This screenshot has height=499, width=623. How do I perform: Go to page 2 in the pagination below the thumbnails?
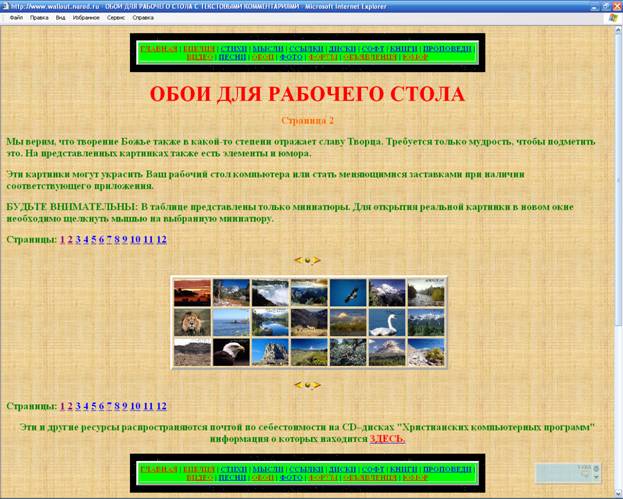(70, 406)
